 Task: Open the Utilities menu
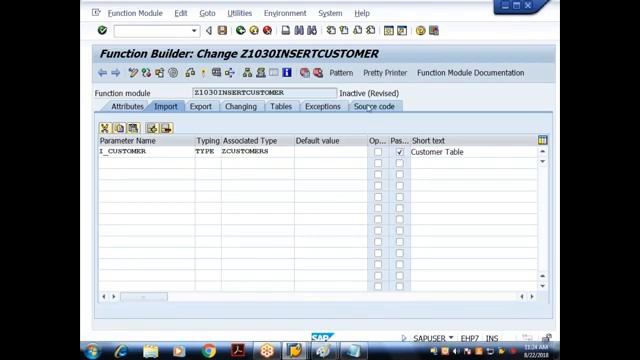(240, 13)
